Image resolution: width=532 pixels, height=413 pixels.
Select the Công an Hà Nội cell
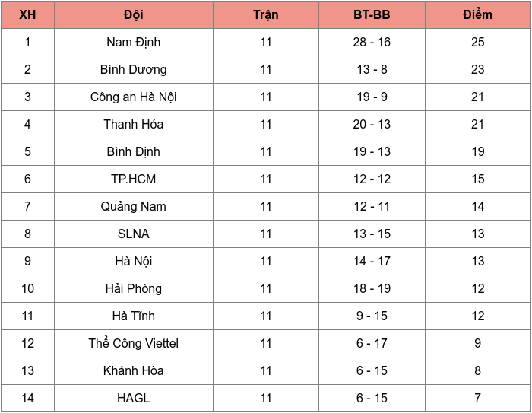pos(134,97)
